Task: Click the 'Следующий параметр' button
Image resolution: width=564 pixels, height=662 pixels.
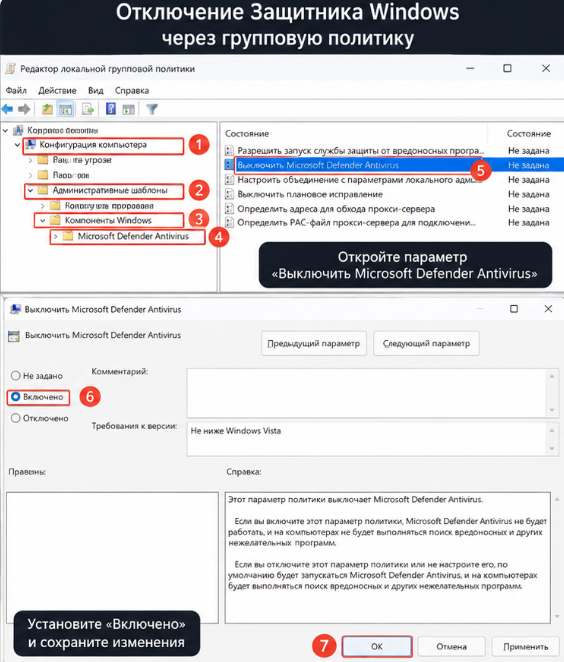Action: (x=426, y=343)
